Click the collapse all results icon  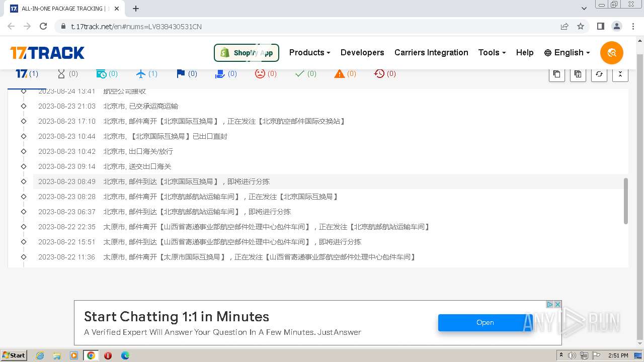pos(620,74)
